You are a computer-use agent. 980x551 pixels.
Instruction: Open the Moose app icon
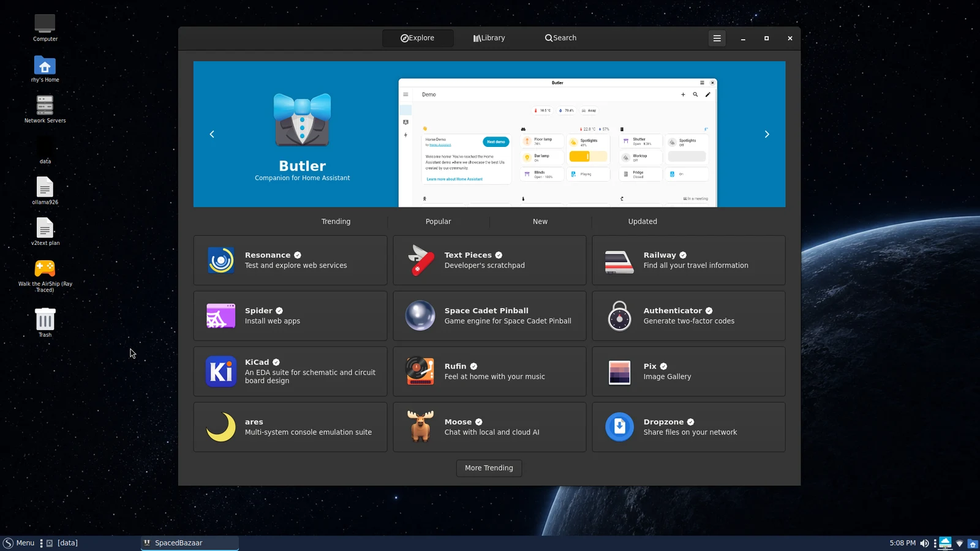click(420, 427)
